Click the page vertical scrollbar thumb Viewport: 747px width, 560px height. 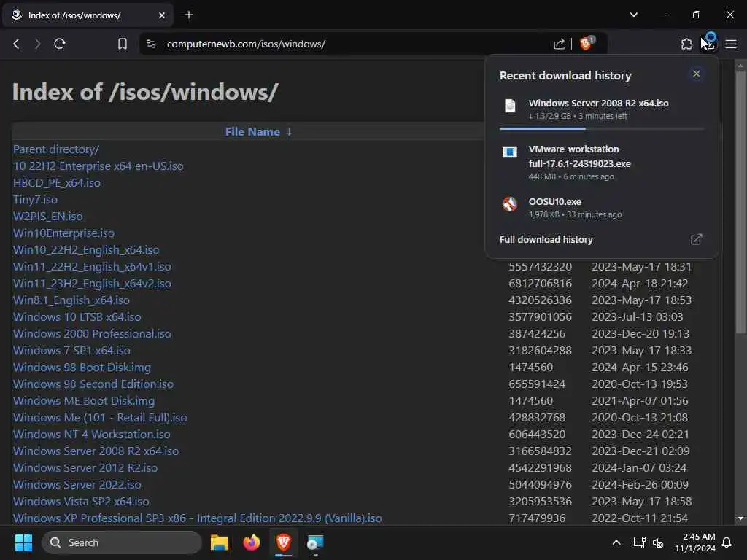740,203
